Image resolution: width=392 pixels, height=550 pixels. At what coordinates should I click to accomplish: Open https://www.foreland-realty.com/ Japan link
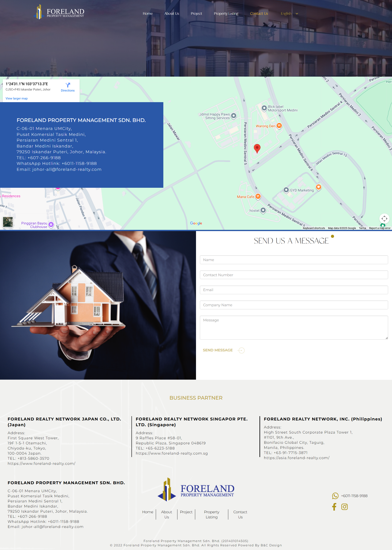[x=41, y=463]
